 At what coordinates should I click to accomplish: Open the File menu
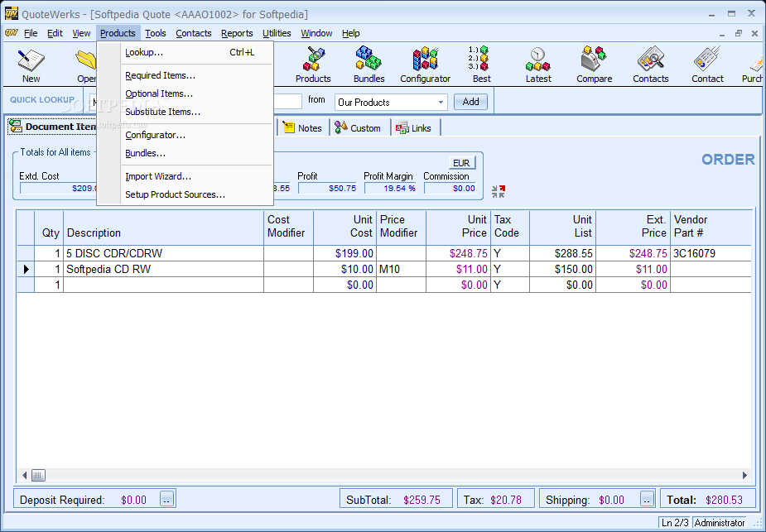point(31,33)
